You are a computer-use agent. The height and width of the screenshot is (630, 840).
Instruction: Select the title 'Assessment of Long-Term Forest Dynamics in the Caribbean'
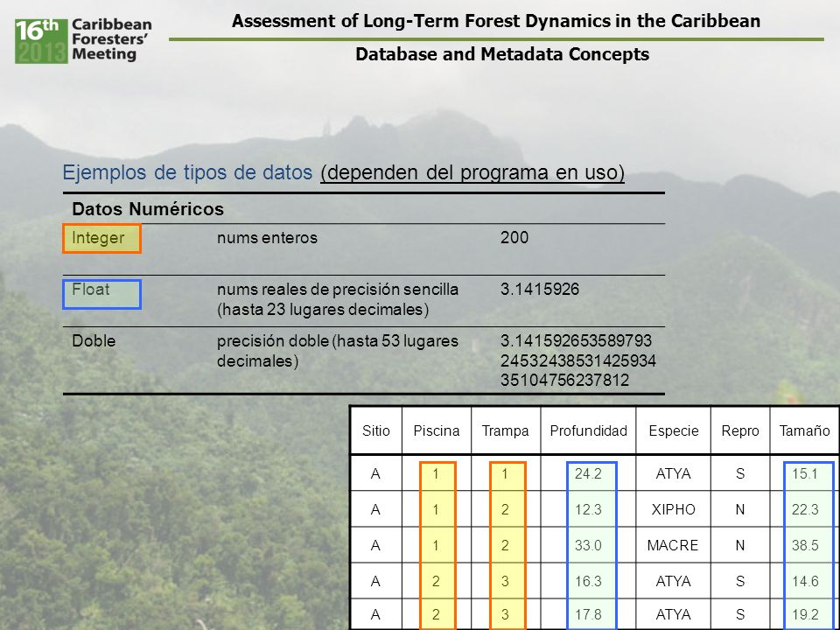[x=496, y=21]
